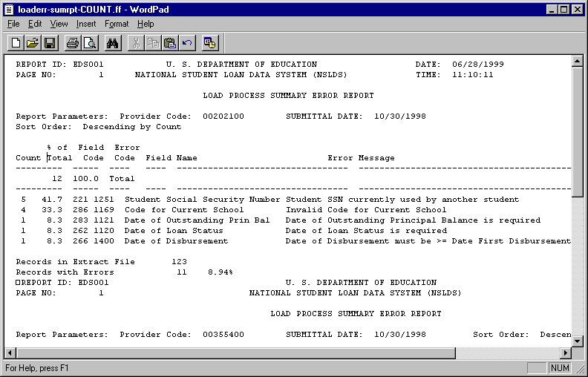Open the Insert menu
This screenshot has width=588, height=377.
(86, 24)
